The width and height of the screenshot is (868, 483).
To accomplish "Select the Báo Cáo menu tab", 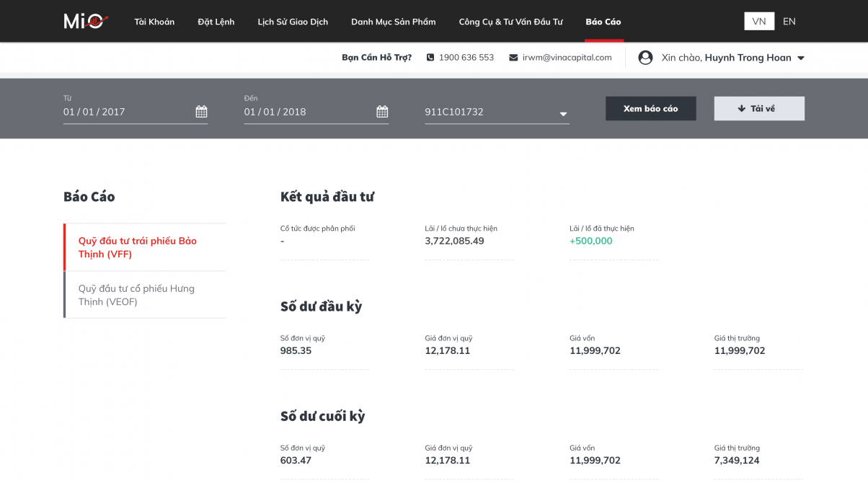I will tap(603, 22).
